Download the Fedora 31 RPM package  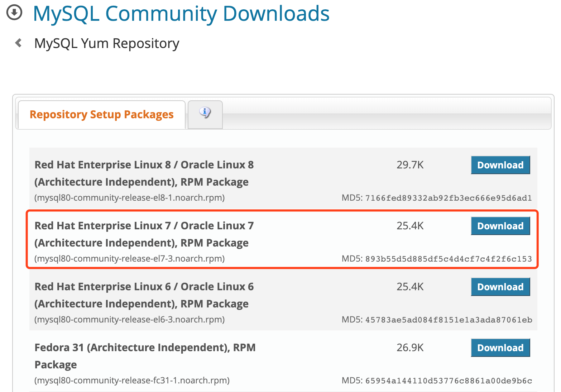tap(500, 348)
